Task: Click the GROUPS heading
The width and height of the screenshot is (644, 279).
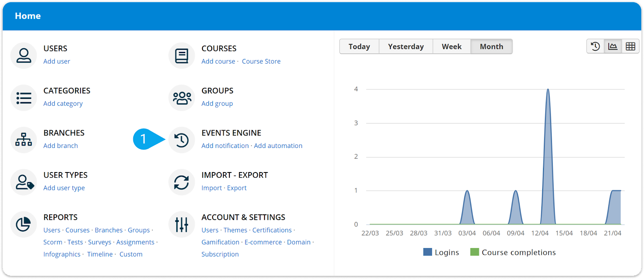Action: tap(217, 91)
